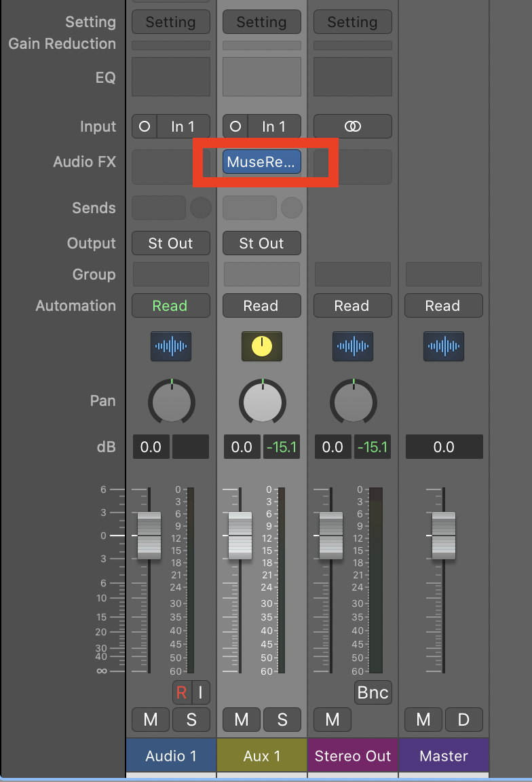Mute the Audio 1 channel
The image size is (532, 782).
(151, 720)
